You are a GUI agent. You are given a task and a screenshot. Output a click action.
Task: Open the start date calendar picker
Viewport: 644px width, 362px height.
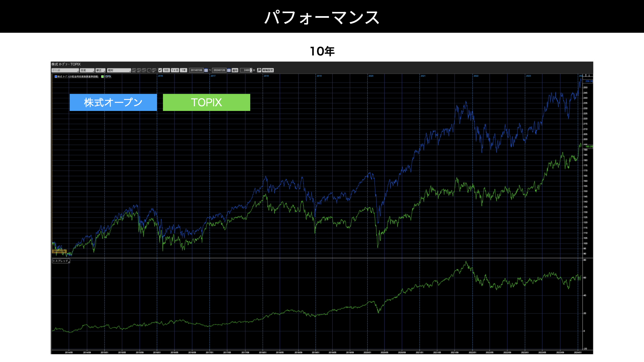coord(206,70)
